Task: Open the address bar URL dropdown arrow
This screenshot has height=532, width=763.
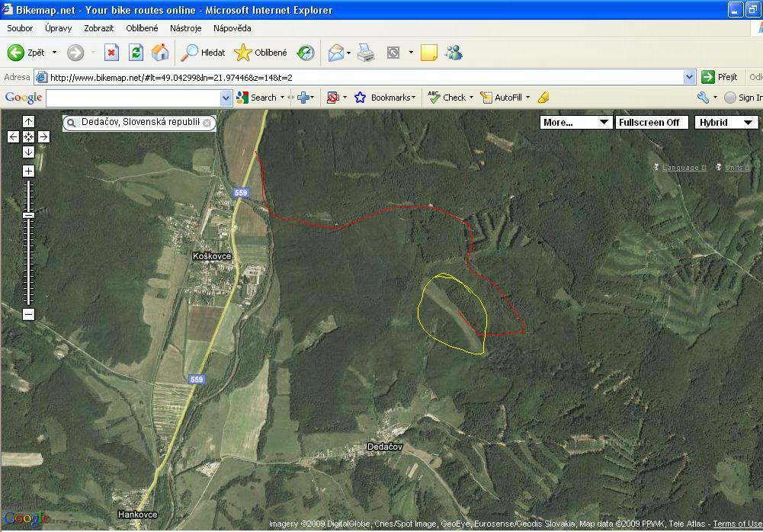Action: click(689, 77)
